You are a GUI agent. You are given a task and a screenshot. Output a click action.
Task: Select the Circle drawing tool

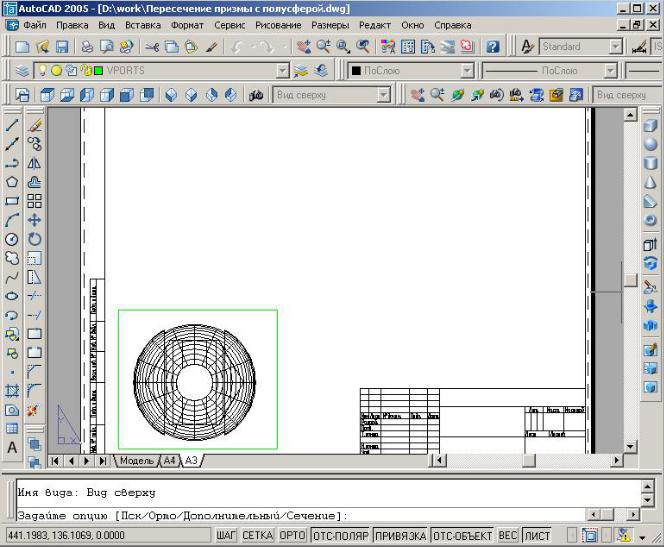(12, 239)
